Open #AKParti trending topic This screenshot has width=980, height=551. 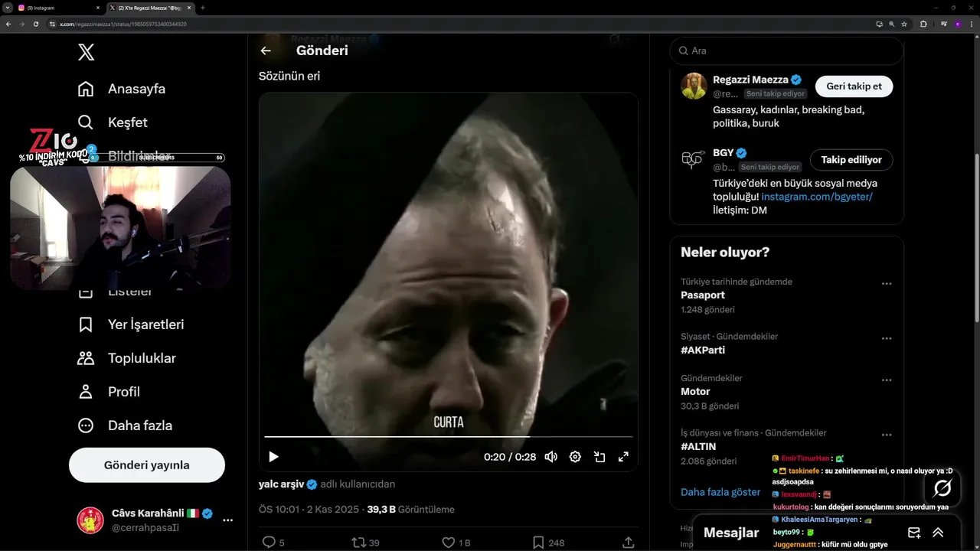point(703,350)
